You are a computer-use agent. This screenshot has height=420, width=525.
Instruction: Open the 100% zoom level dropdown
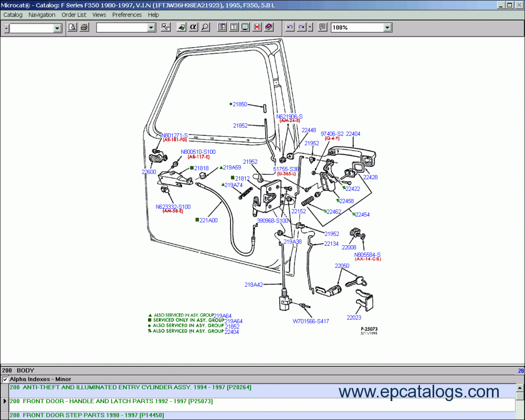point(387,28)
